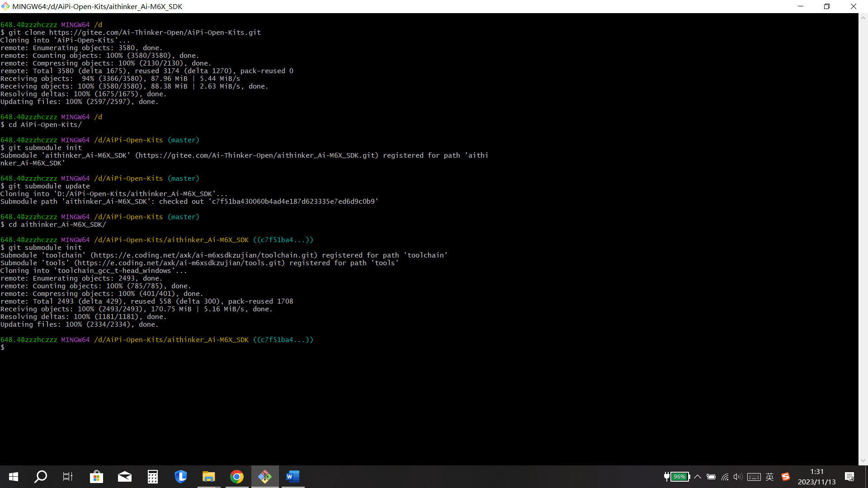Image resolution: width=868 pixels, height=488 pixels.
Task: Click the Git Bash window title icon
Action: click(x=5, y=6)
